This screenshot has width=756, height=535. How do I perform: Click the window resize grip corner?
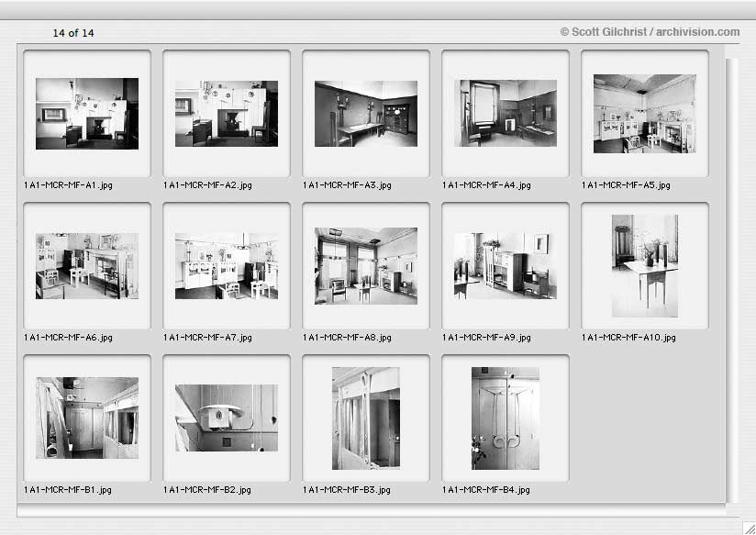[749, 528]
